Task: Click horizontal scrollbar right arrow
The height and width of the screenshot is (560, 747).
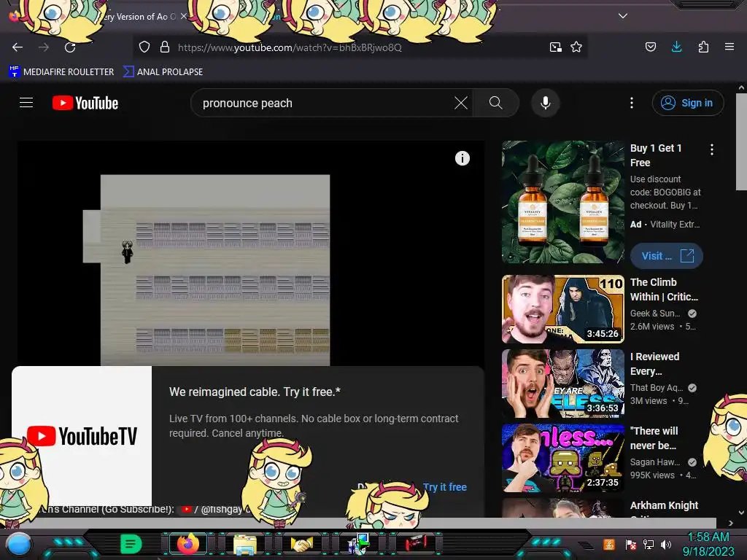Action: (731, 523)
